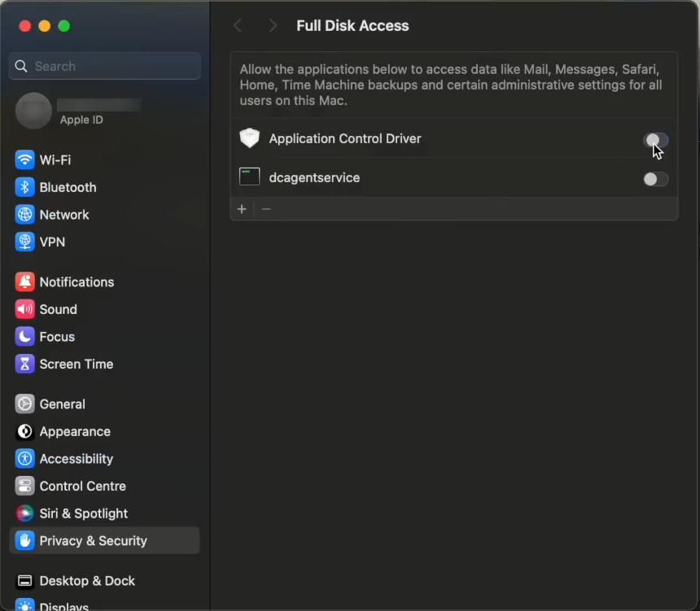Select Accessibility in the sidebar
This screenshot has width=700, height=611.
click(x=76, y=459)
